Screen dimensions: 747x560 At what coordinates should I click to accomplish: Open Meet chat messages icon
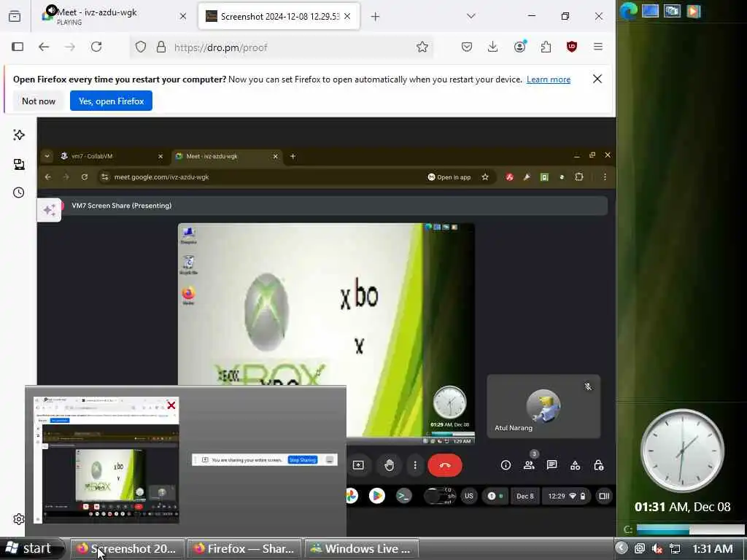[x=551, y=464]
